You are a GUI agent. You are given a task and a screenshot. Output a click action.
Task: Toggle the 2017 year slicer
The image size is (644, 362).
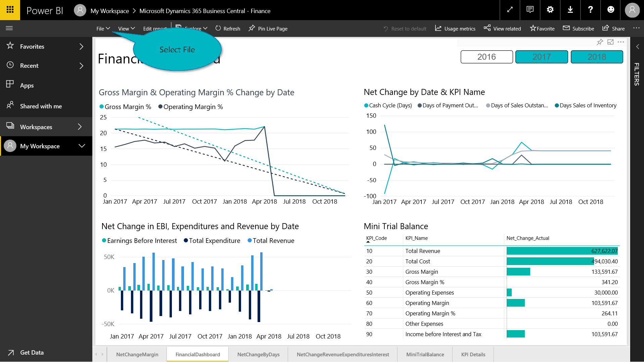(542, 57)
